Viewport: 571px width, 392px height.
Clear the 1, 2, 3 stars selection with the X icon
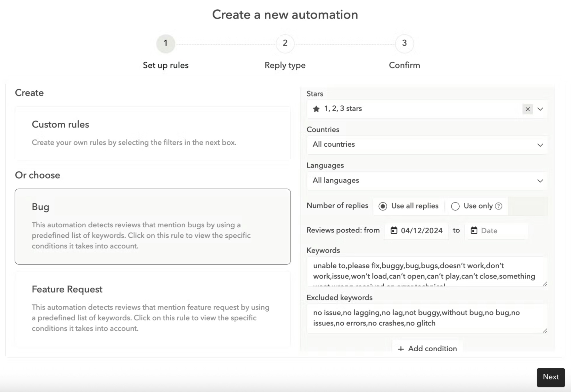pyautogui.click(x=527, y=109)
